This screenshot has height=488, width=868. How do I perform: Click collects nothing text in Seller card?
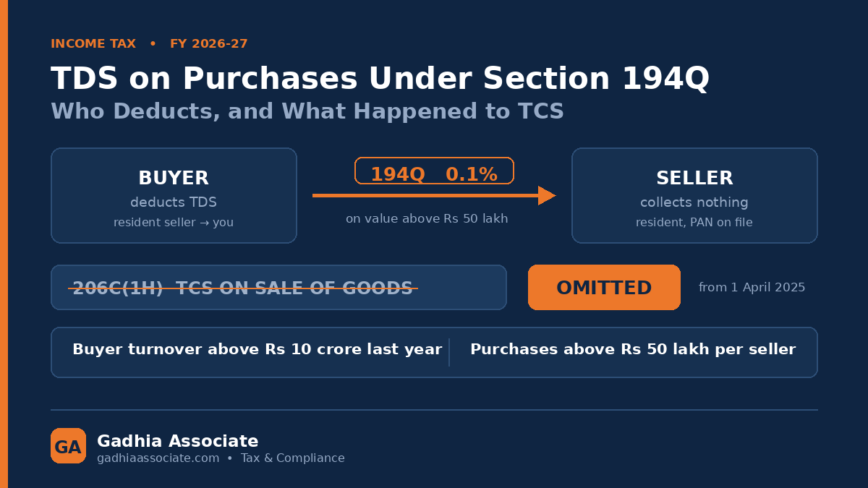[x=694, y=202]
